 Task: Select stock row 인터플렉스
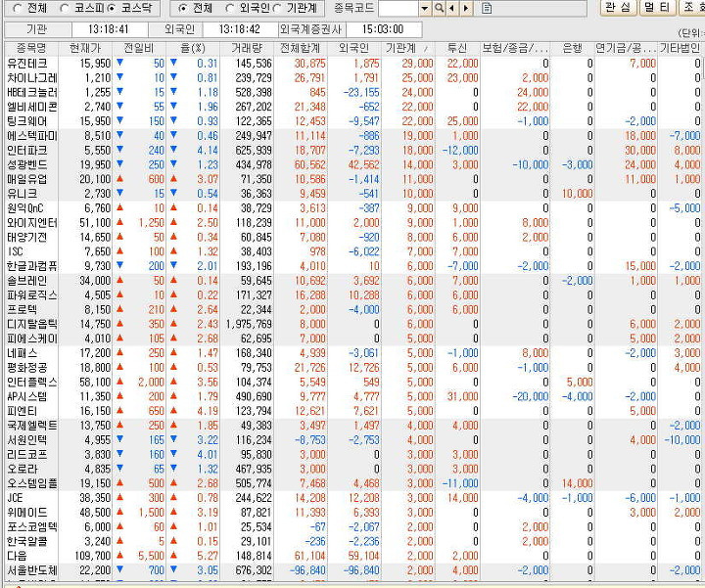(x=352, y=382)
